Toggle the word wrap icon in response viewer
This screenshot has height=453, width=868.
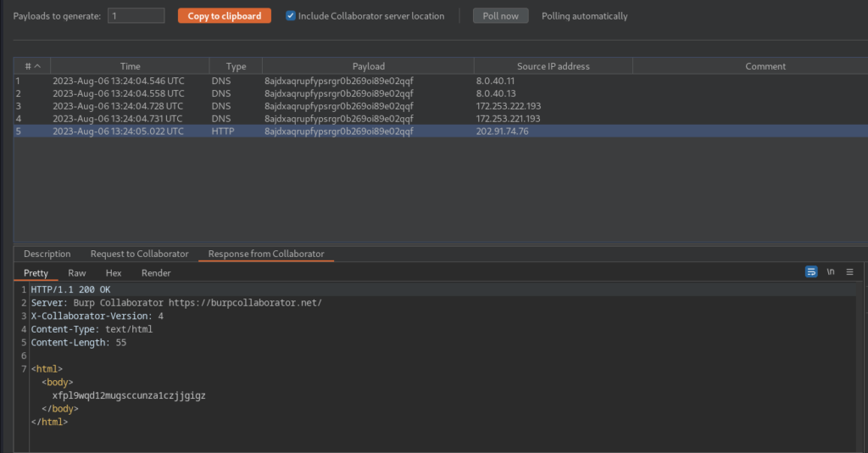pyautogui.click(x=811, y=272)
